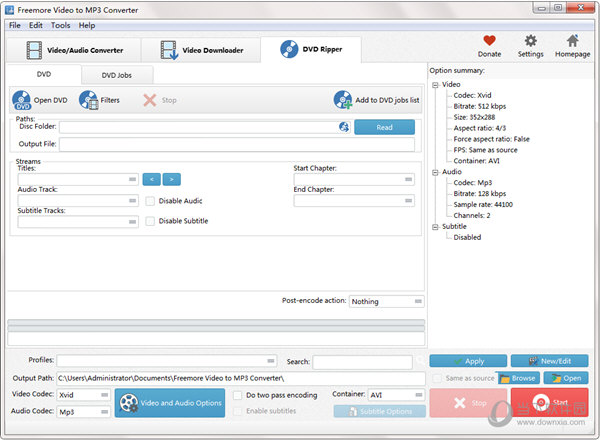
Task: Toggle Enable subtitles checkbox
Action: pos(238,411)
